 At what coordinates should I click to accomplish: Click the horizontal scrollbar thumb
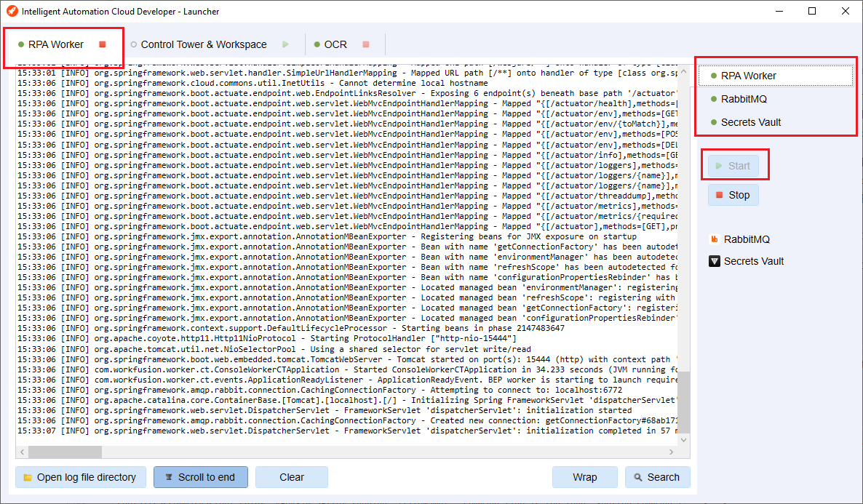[65, 452]
